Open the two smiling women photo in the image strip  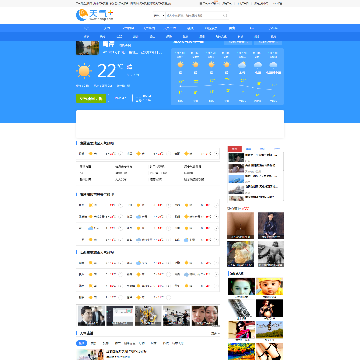pyautogui.click(x=205, y=316)
